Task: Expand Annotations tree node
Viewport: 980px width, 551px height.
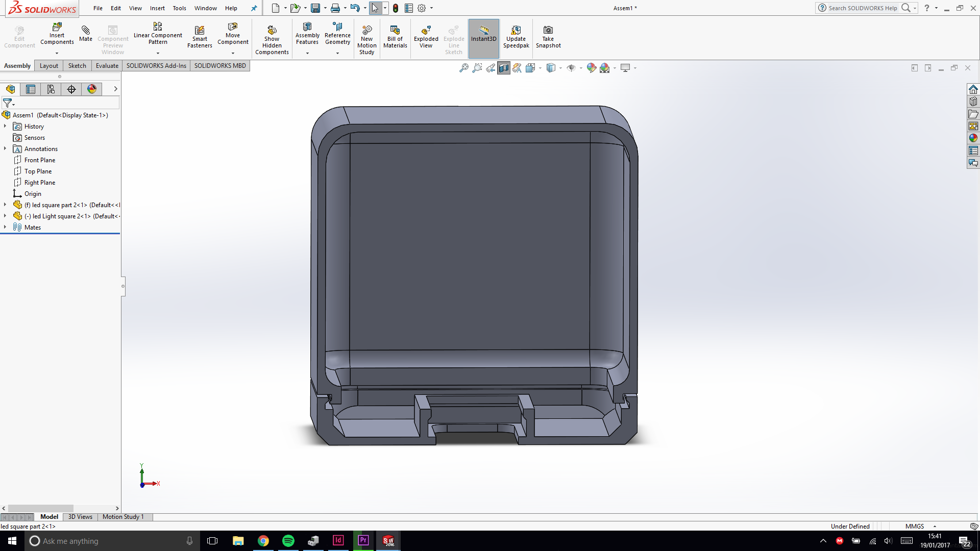Action: coord(5,148)
